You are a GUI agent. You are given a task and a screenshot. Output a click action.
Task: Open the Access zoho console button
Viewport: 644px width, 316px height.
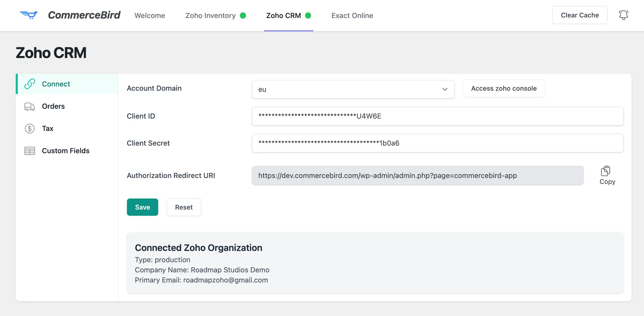click(504, 88)
